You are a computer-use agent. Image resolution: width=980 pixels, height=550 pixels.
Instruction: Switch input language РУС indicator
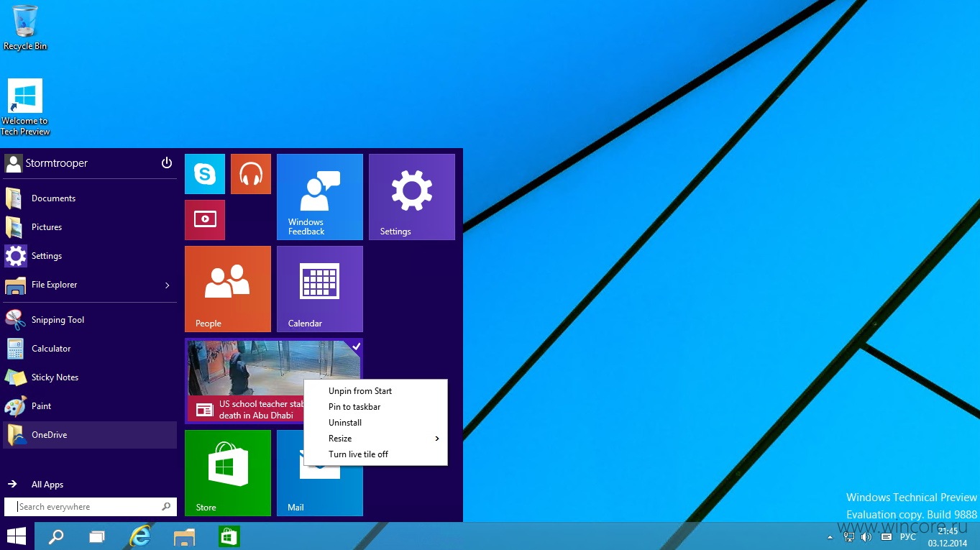point(908,537)
